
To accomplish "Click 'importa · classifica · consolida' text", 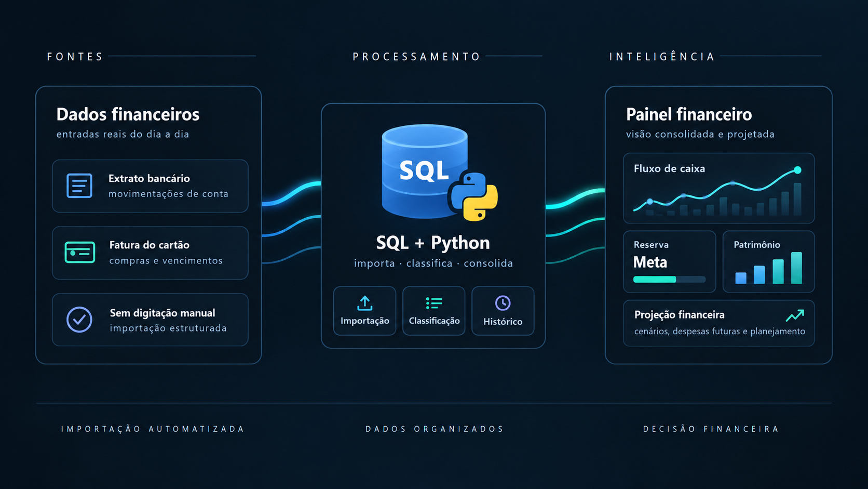I will (x=433, y=263).
